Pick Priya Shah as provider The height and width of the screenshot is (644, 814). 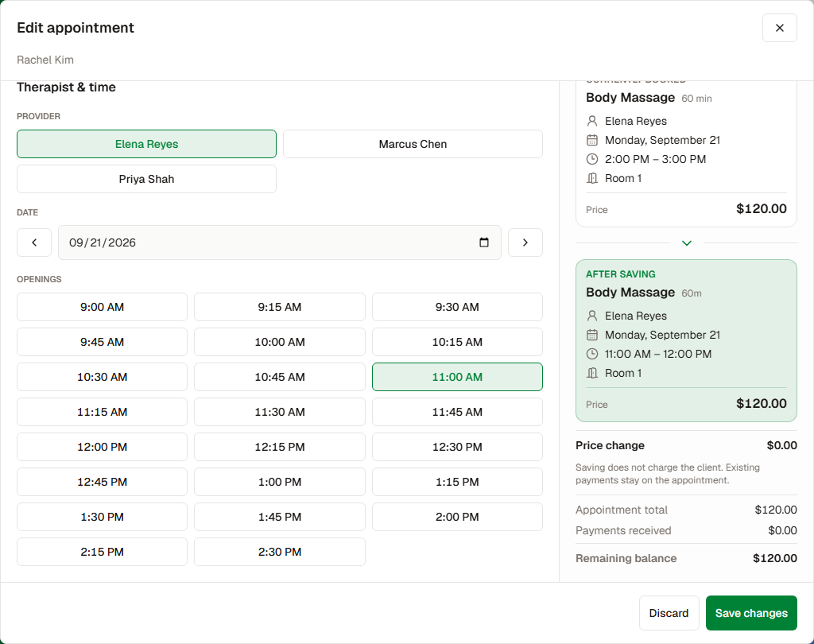pyautogui.click(x=146, y=179)
